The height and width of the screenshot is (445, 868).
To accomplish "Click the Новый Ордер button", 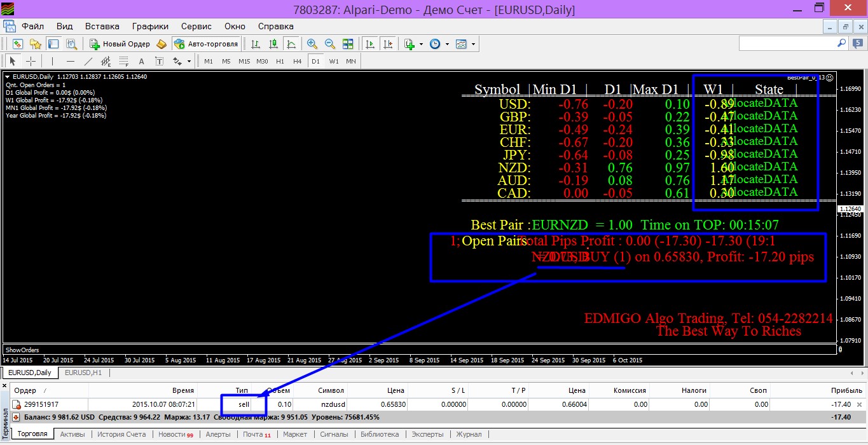I will [x=120, y=44].
